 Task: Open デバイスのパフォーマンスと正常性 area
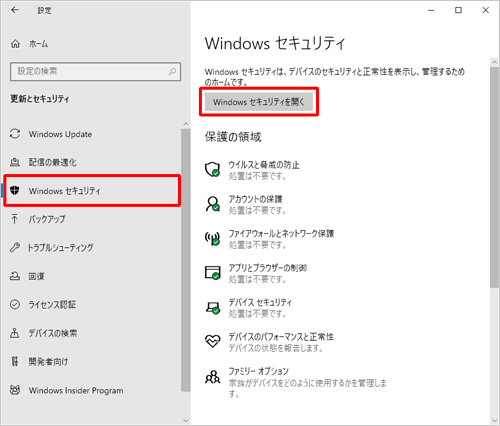(x=269, y=342)
